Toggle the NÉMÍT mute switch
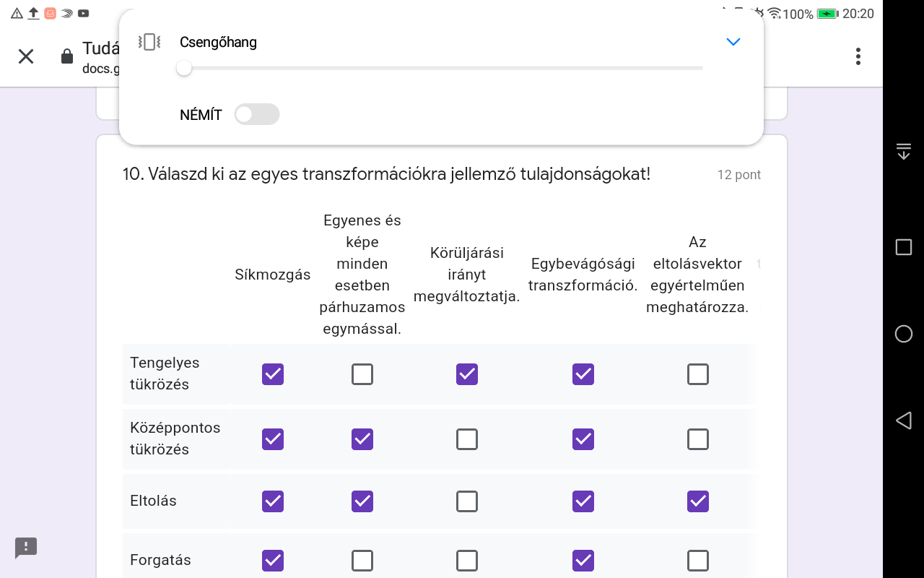This screenshot has height=578, width=924. pos(256,114)
